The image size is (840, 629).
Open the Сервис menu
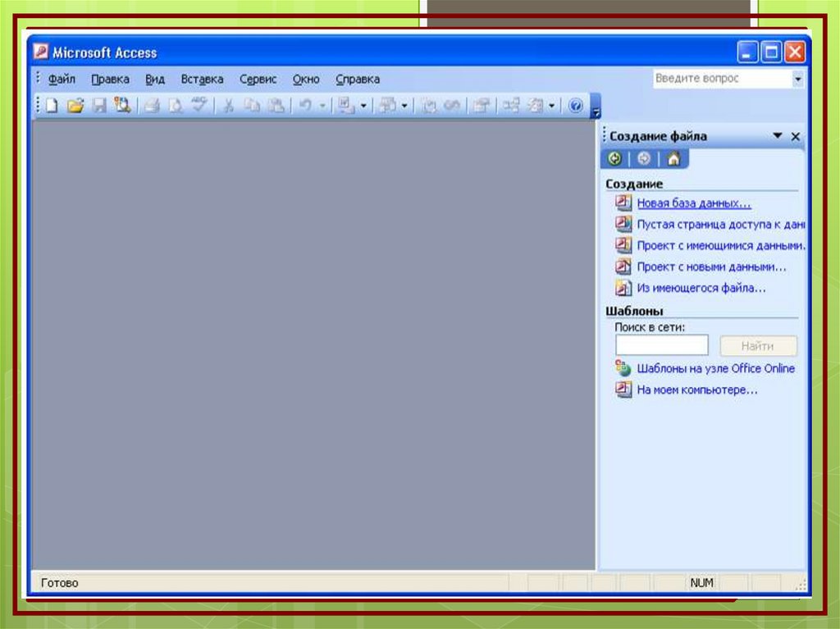258,80
